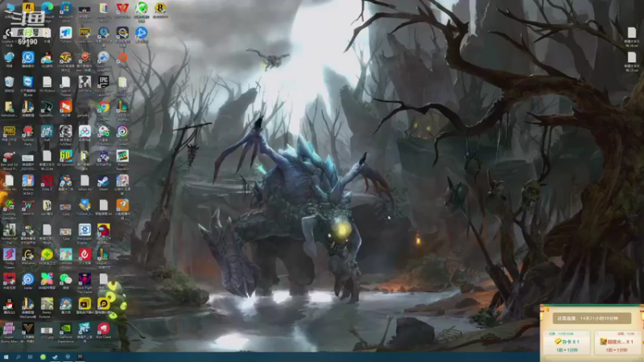Open the Microsoft Edge desktop icon
Screen dimensions: 644x362
47,8
